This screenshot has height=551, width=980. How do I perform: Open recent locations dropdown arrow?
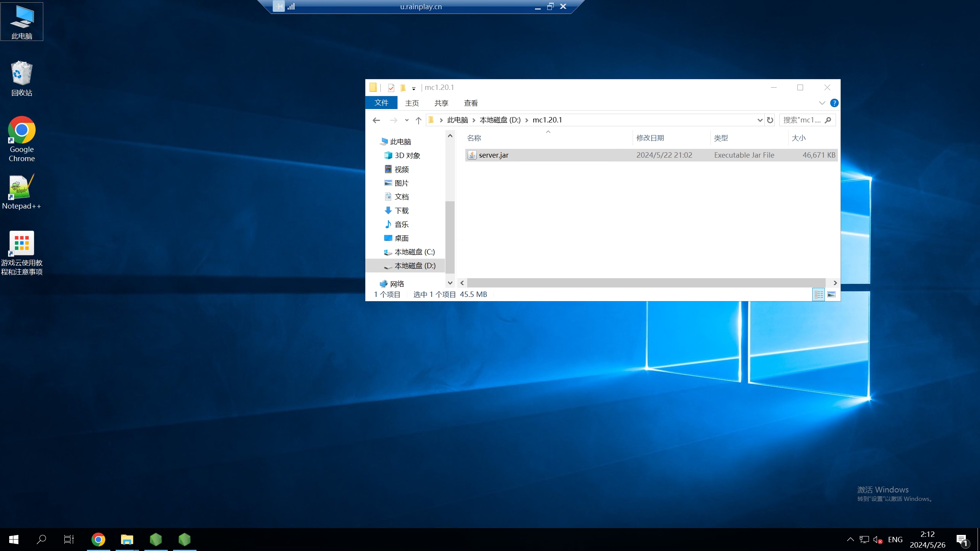click(407, 120)
